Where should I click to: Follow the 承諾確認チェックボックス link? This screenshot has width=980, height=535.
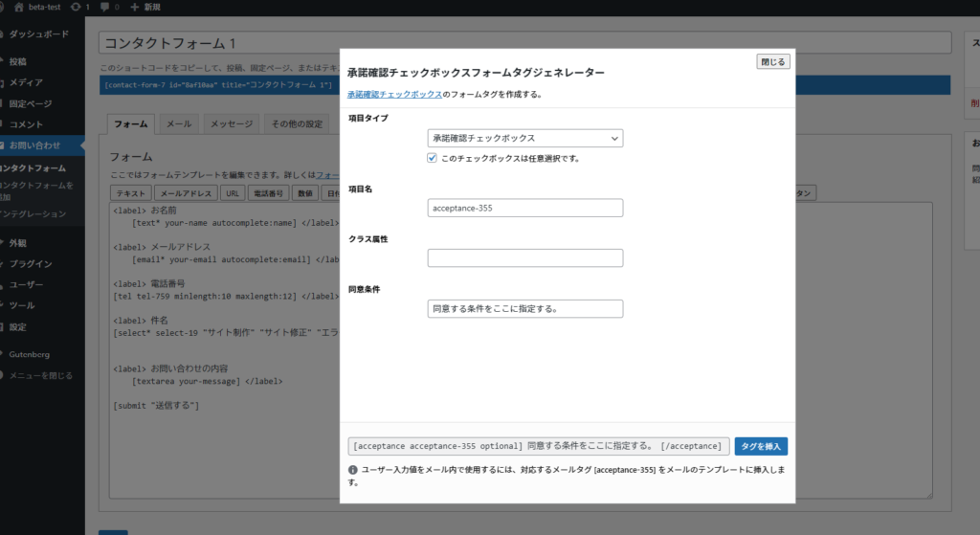click(394, 95)
